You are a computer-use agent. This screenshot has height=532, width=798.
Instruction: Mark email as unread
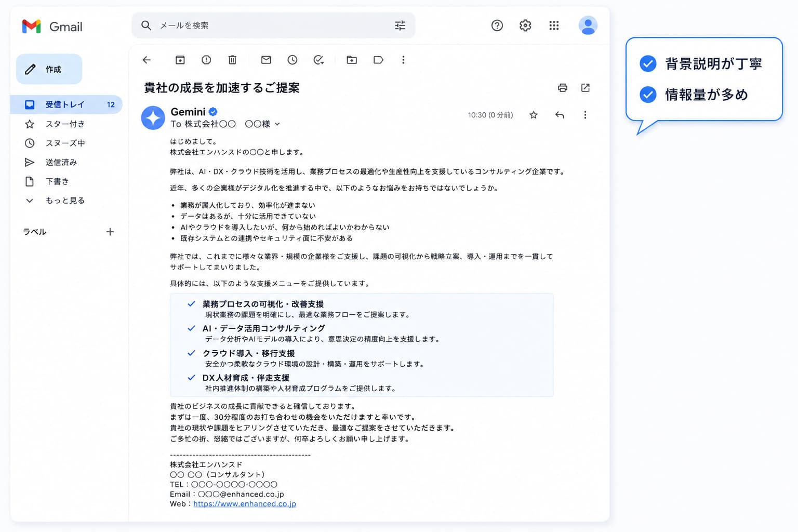266,60
